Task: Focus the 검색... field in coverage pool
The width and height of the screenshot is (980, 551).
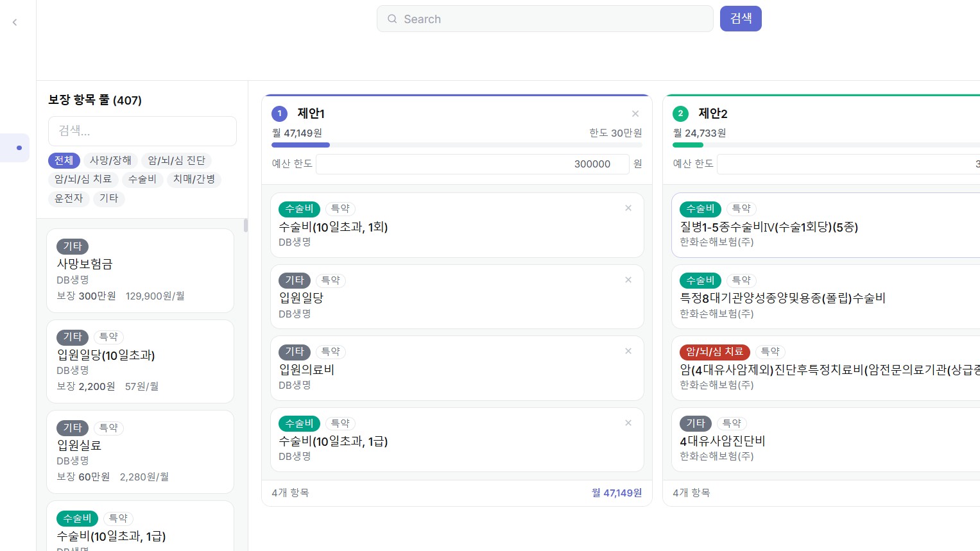Action: (142, 131)
